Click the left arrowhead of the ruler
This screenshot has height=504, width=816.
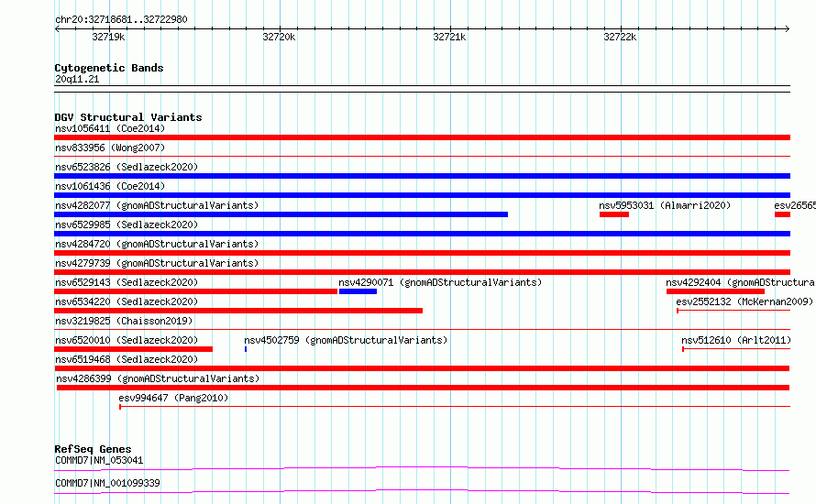pyautogui.click(x=57, y=28)
